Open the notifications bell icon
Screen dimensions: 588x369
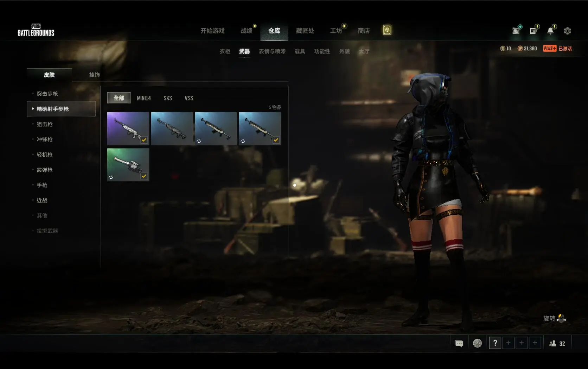[x=550, y=31]
